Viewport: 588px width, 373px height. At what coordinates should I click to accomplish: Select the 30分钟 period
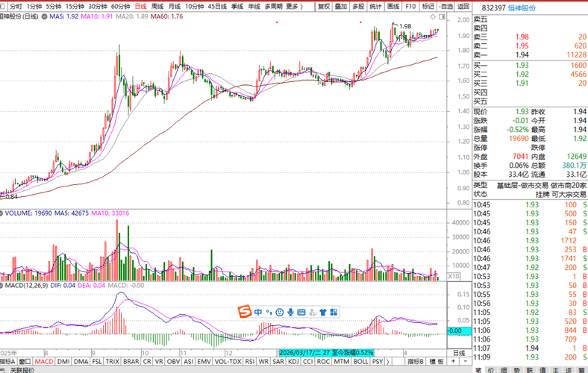coord(98,7)
